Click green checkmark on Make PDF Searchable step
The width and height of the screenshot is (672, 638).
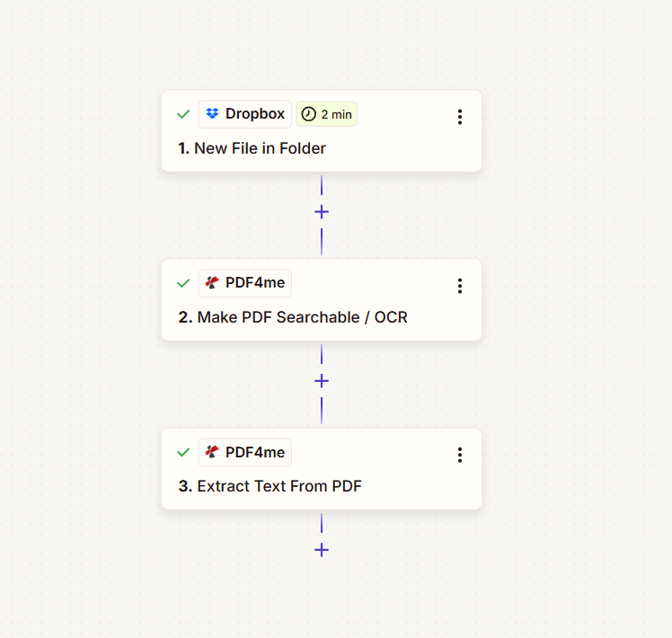183,283
